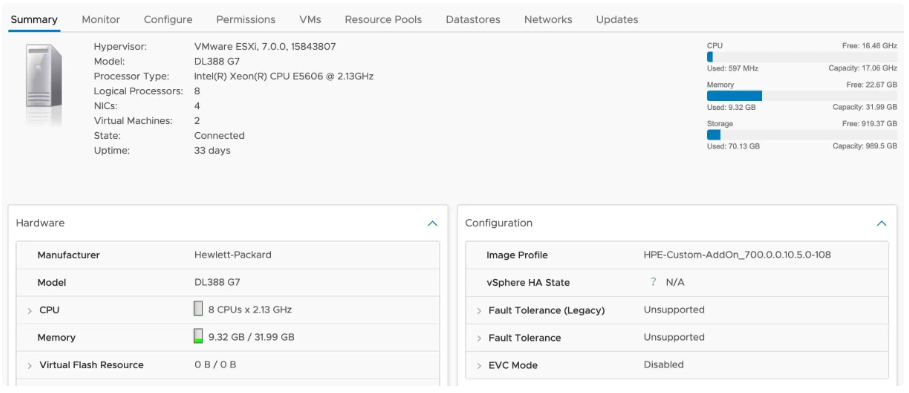Click 'Free: 16.46 GHz' CPU text

[870, 45]
